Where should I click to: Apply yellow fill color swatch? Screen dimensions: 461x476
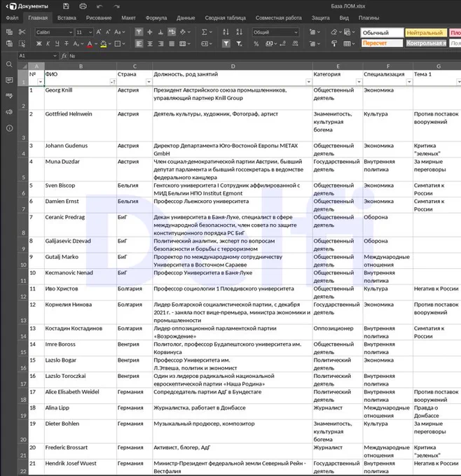103,43
